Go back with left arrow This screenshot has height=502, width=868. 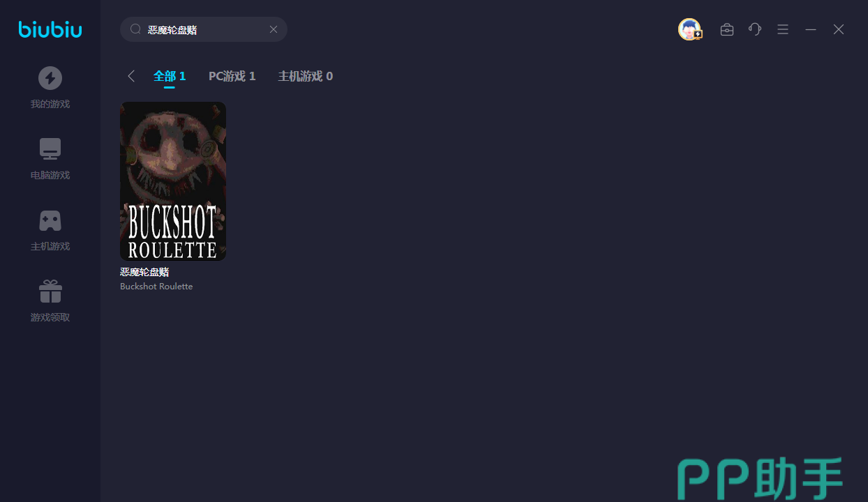131,76
